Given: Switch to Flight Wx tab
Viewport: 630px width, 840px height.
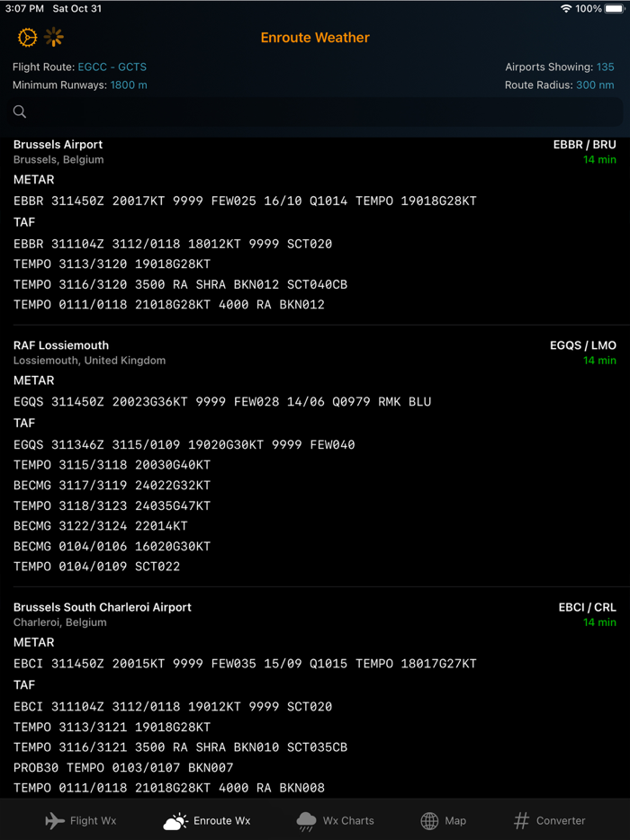Looking at the screenshot, I should click(80, 820).
